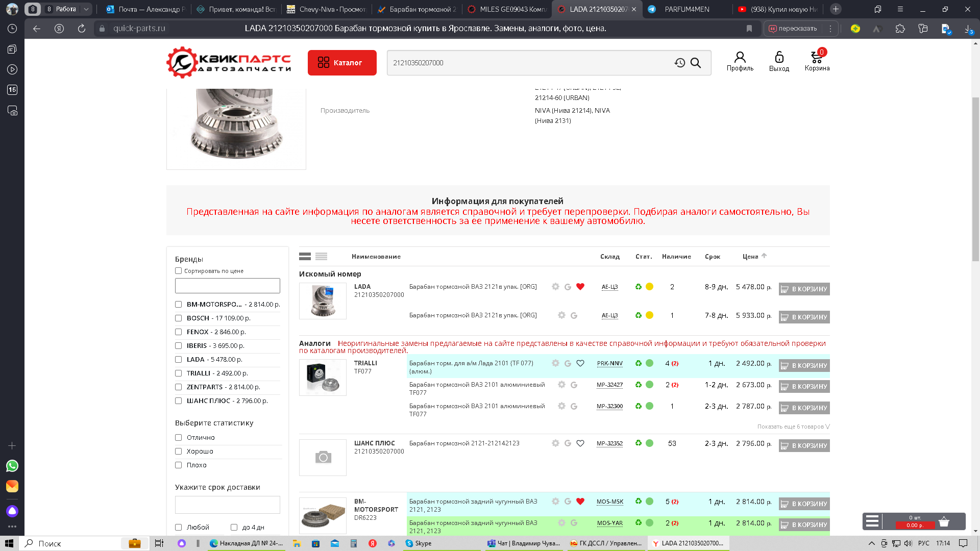Open browser history clock in sidebar
Screen dimensions: 980x551
[x=12, y=29]
